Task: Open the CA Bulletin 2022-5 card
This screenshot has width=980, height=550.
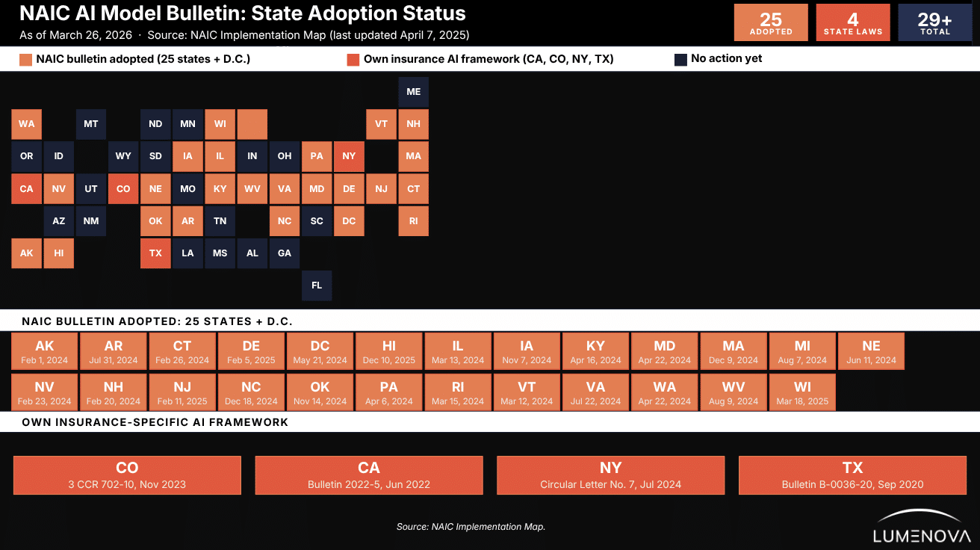Action: [x=369, y=475]
